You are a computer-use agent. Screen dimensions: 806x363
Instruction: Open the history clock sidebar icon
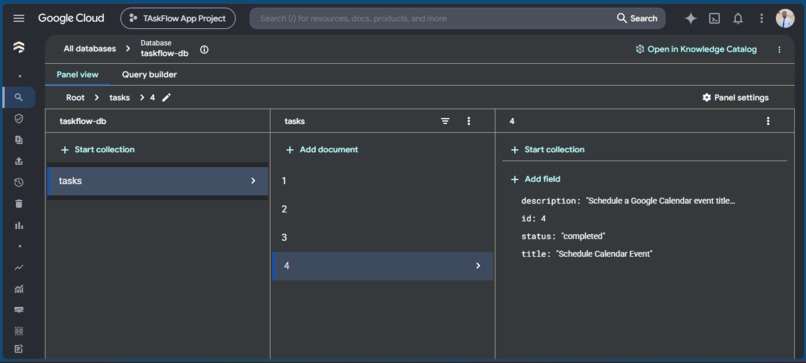19,183
